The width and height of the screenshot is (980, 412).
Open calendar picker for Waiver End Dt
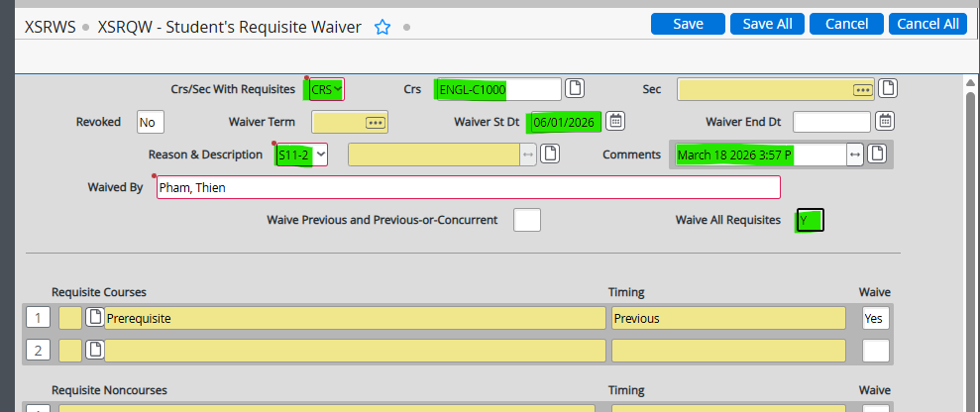[884, 121]
